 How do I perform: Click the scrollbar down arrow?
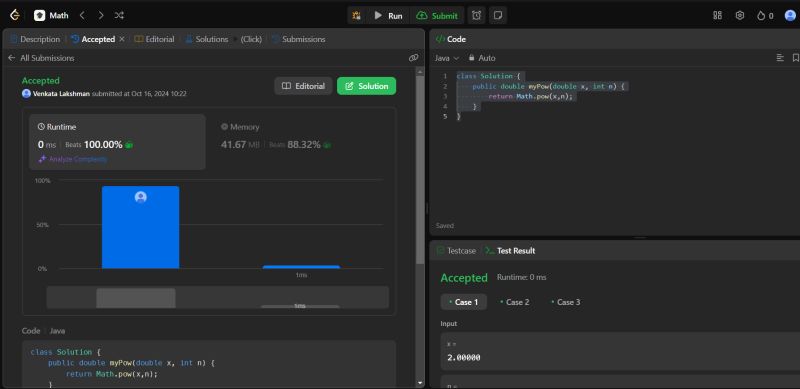coord(420,383)
